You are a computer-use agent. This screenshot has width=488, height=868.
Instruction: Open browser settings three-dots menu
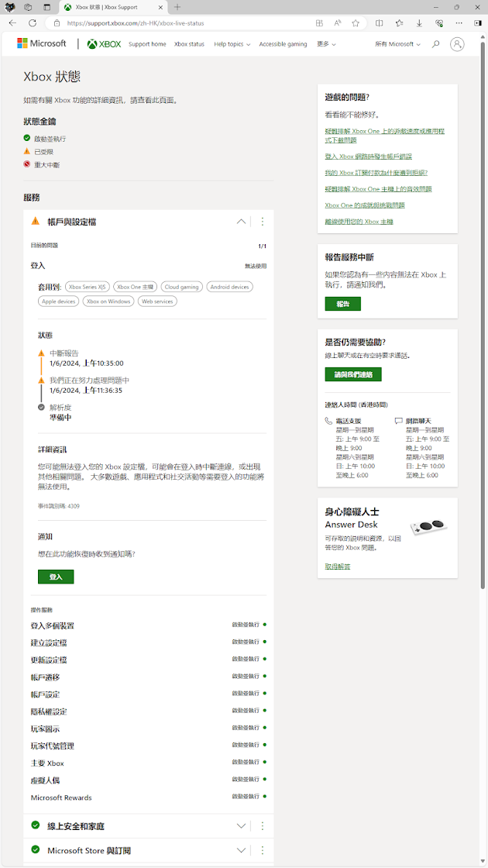click(x=459, y=23)
